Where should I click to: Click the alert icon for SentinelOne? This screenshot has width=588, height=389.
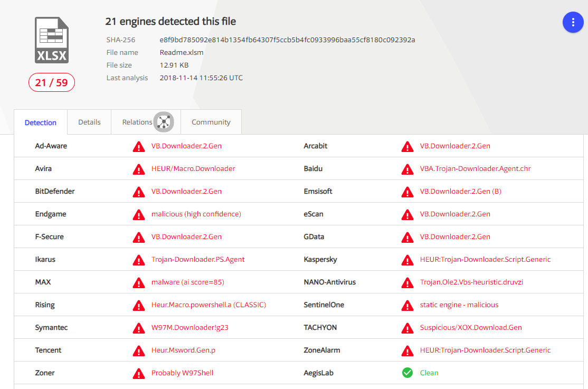coord(407,305)
